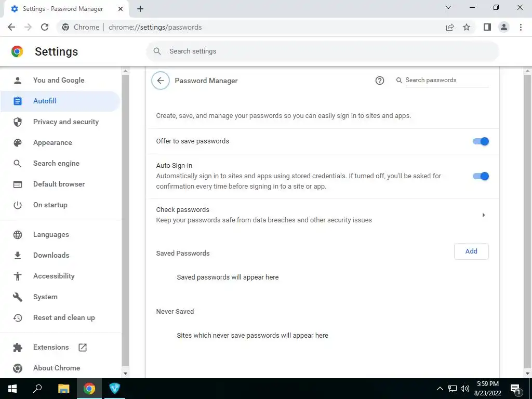
Task: Open a new tab with plus
Action: click(x=140, y=9)
